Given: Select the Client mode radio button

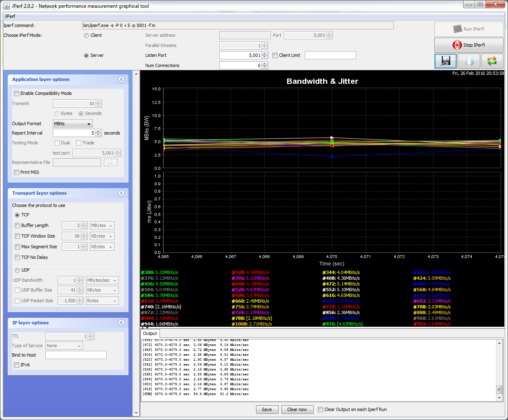Looking at the screenshot, I should pyautogui.click(x=86, y=36).
